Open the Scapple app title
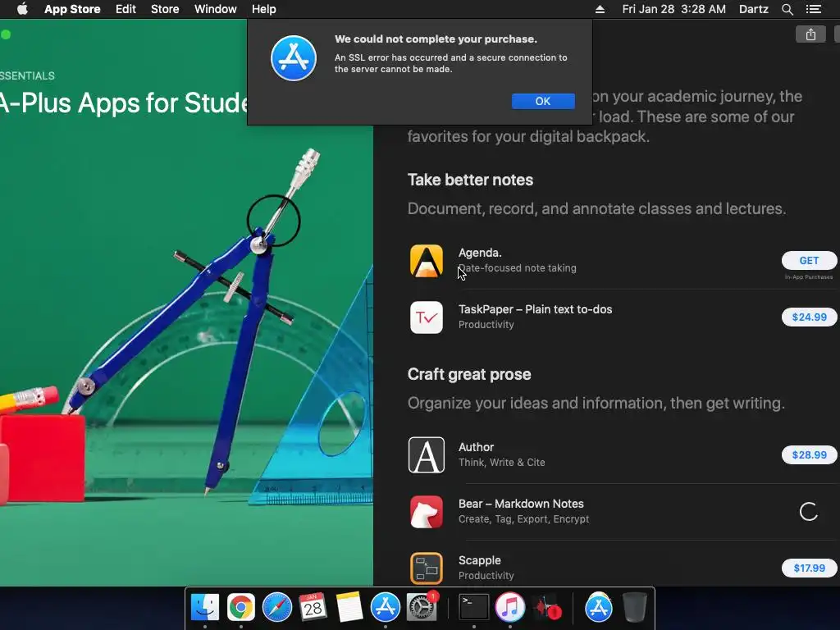 [479, 560]
